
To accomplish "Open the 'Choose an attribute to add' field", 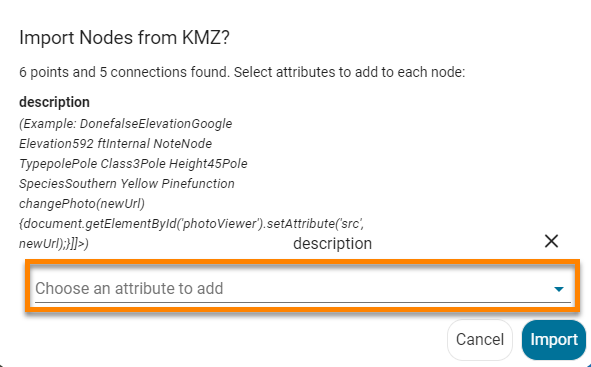I will [x=303, y=289].
